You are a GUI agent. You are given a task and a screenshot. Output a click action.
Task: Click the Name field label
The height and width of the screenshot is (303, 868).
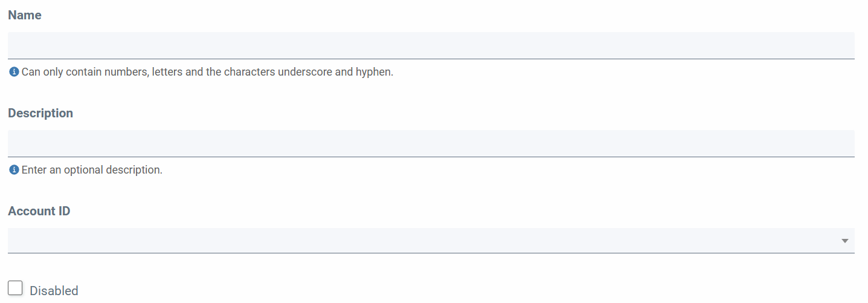click(25, 15)
